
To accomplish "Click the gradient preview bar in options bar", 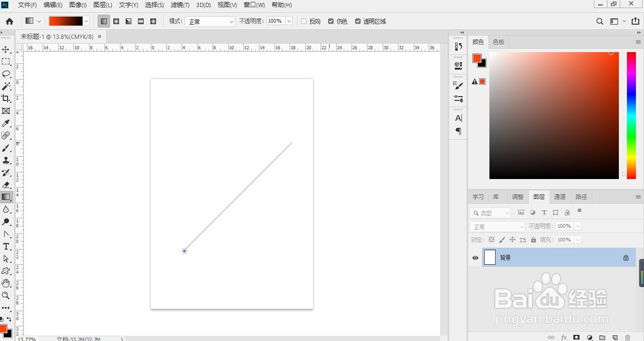I will point(66,21).
